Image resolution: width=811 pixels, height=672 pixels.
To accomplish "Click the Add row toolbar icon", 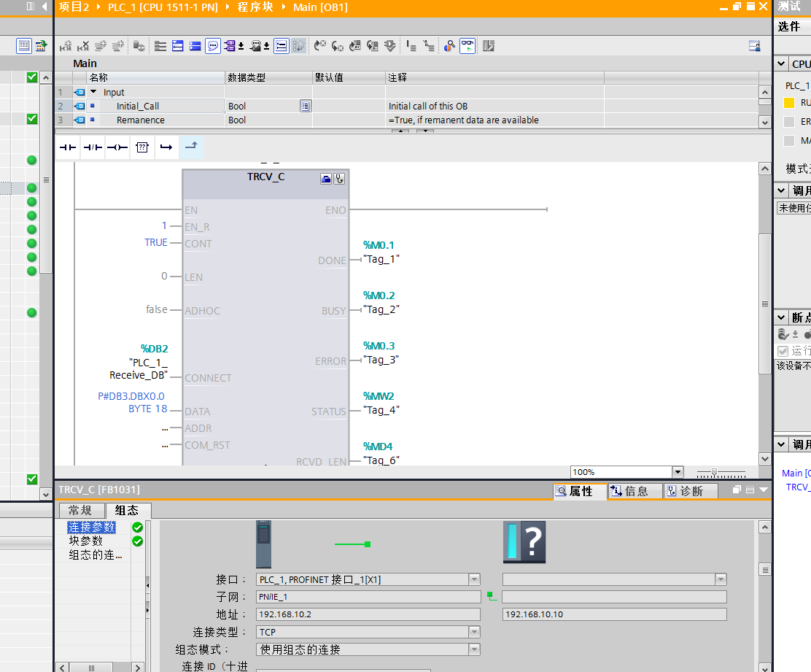I will (x=118, y=46).
